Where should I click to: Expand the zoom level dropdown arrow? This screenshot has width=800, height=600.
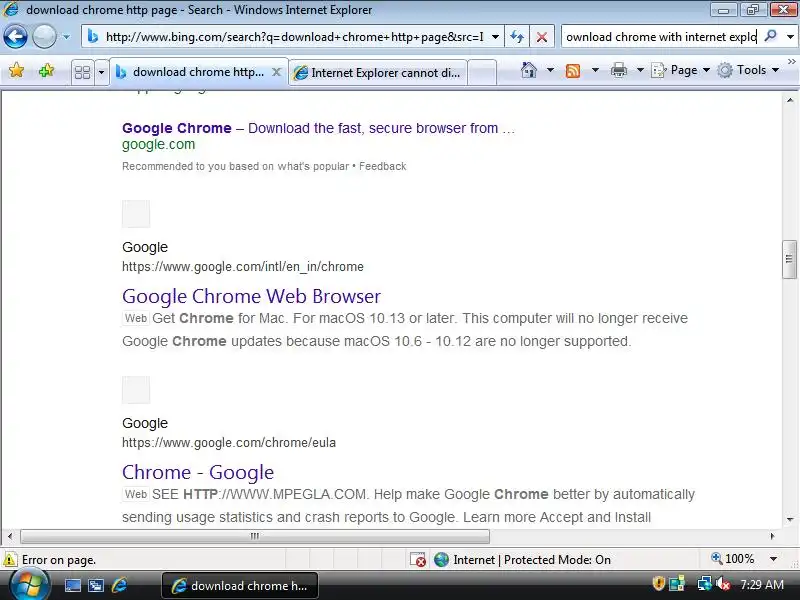click(x=773, y=559)
